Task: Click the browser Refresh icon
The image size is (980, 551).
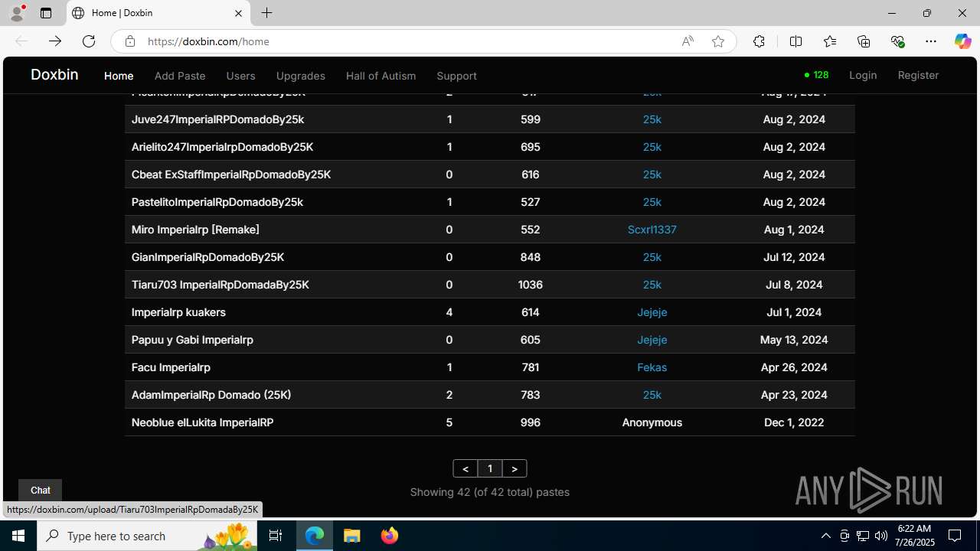Action: (x=89, y=41)
